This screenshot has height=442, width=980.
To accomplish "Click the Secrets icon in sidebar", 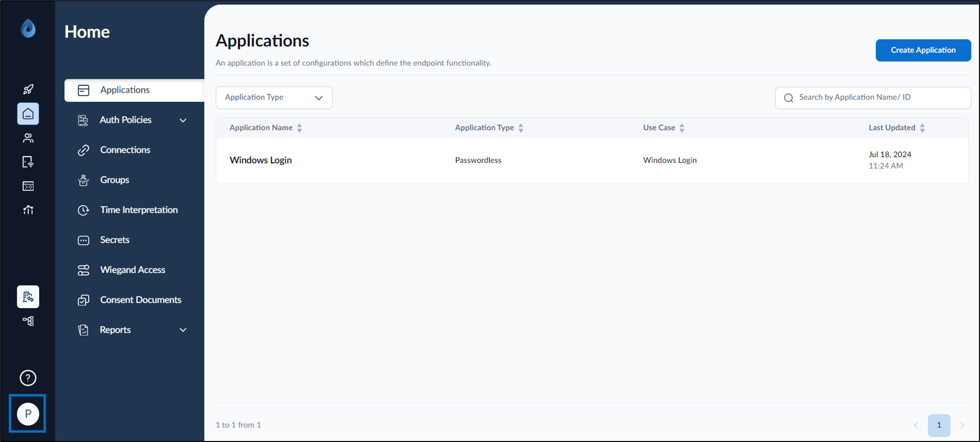I will [84, 240].
